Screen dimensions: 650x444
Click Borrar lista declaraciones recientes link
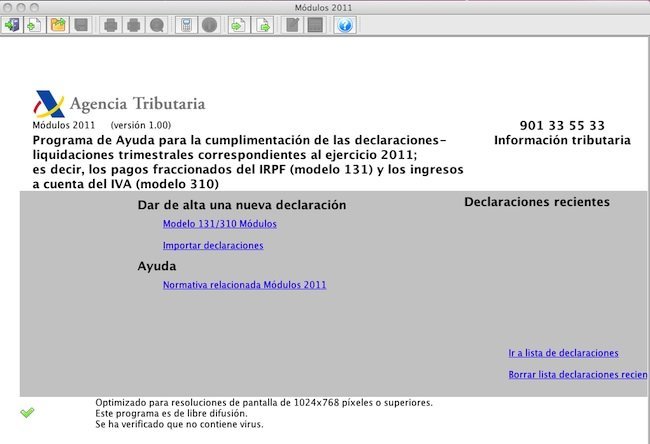577,375
